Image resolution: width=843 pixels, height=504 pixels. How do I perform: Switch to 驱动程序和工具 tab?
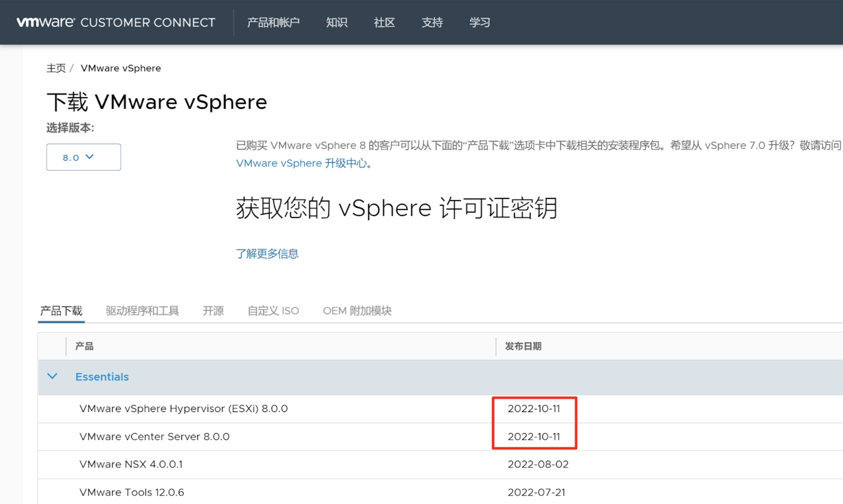(142, 311)
